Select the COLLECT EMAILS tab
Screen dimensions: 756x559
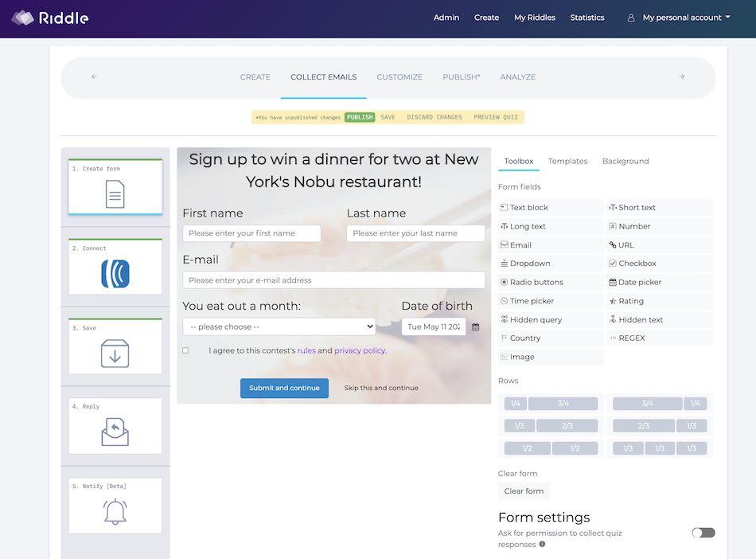coord(324,77)
